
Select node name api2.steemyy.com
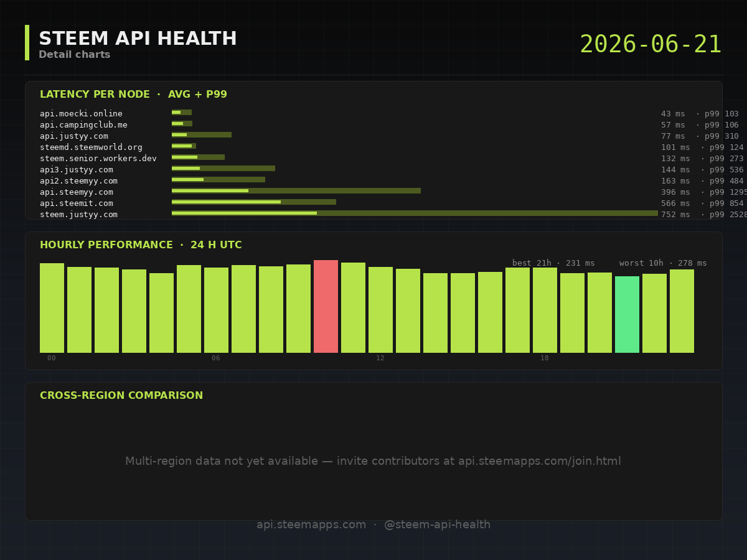coord(78,181)
